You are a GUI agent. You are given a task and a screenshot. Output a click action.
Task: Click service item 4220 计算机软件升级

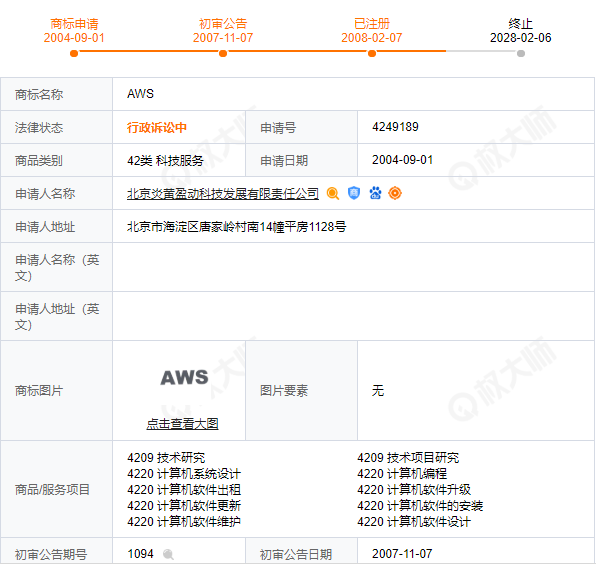414,490
